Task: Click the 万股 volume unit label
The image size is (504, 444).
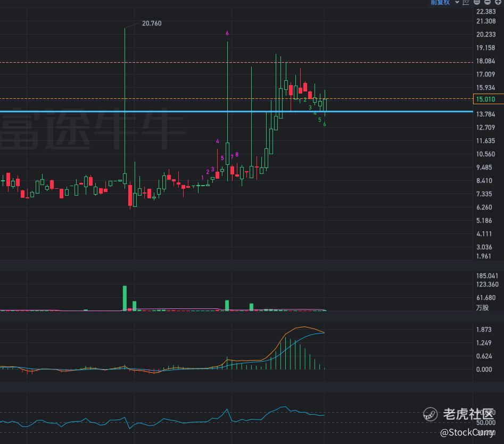Action: [482, 308]
